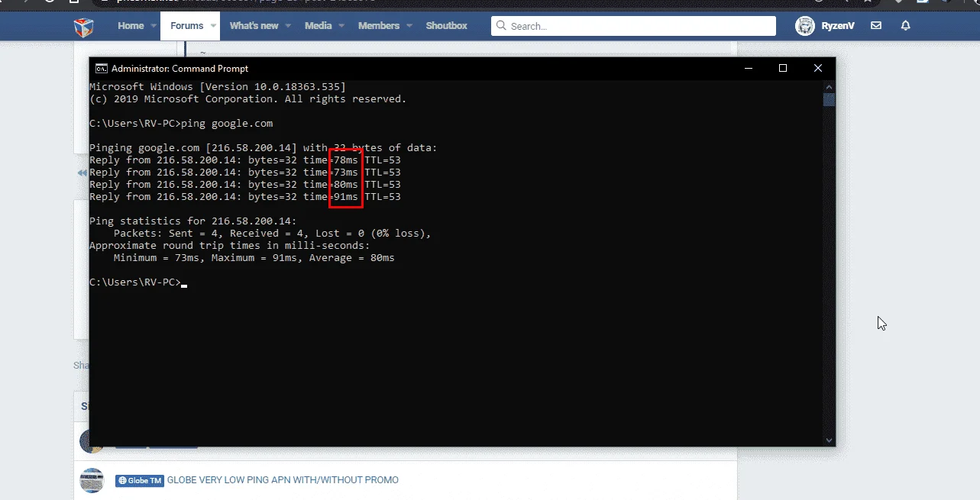Maximize the Command Prompt window

(783, 68)
